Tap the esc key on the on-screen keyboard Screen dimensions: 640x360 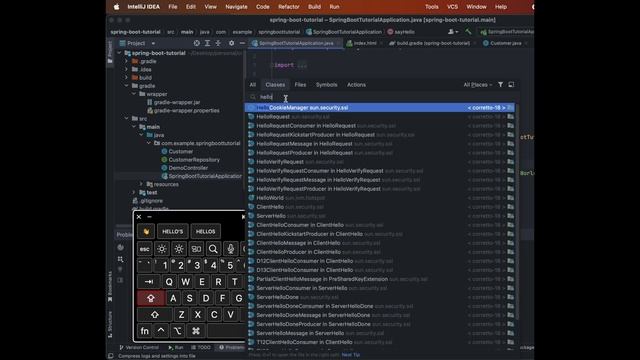[144, 249]
